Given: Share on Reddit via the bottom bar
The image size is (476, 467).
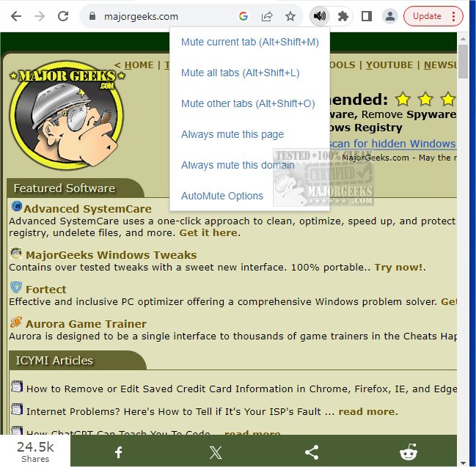Looking at the screenshot, I should coord(409,452).
